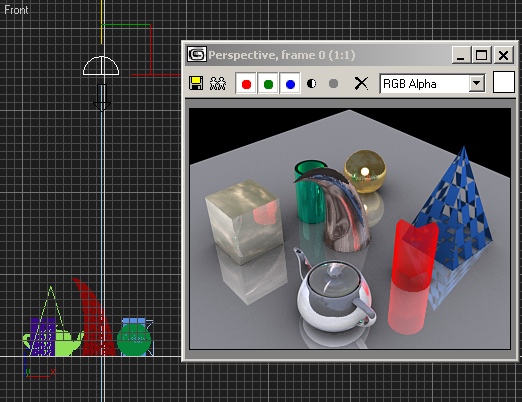Maximize the Perspective render window
Image resolution: width=522 pixels, height=402 pixels.
pos(481,55)
